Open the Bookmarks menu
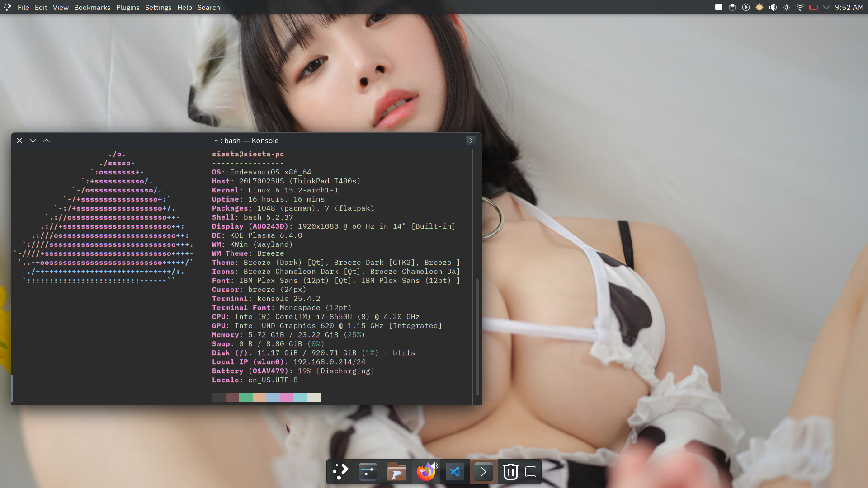Screen dimensions: 868x488 pos(92,7)
